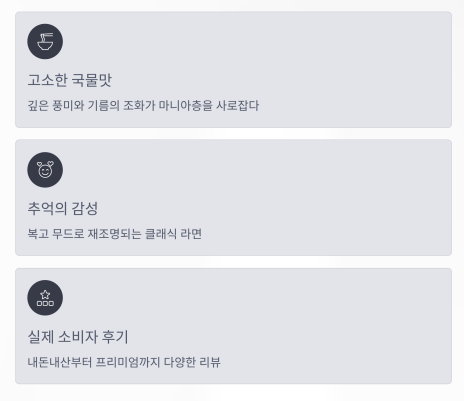Screen dimensions: 464x401
Task: Click the heart-eyes smiley face icon
Action: (x=45, y=170)
